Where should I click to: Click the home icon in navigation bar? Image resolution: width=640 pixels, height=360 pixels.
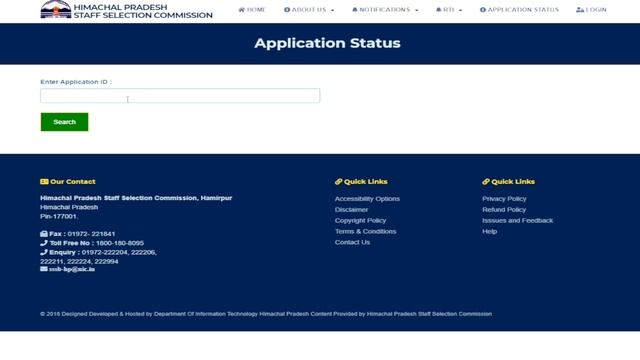pos(242,9)
